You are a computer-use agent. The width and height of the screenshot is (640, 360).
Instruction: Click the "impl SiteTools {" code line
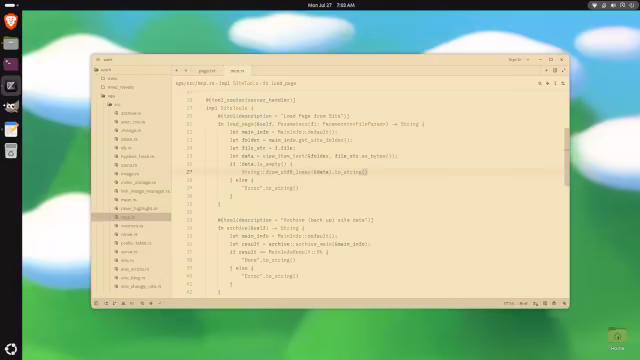point(230,108)
